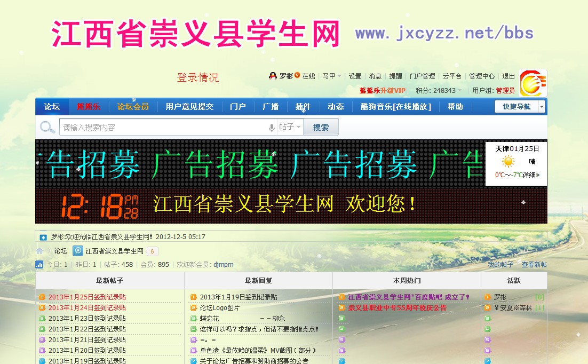
Task: Open the 门户管理 link
Action: coord(422,76)
